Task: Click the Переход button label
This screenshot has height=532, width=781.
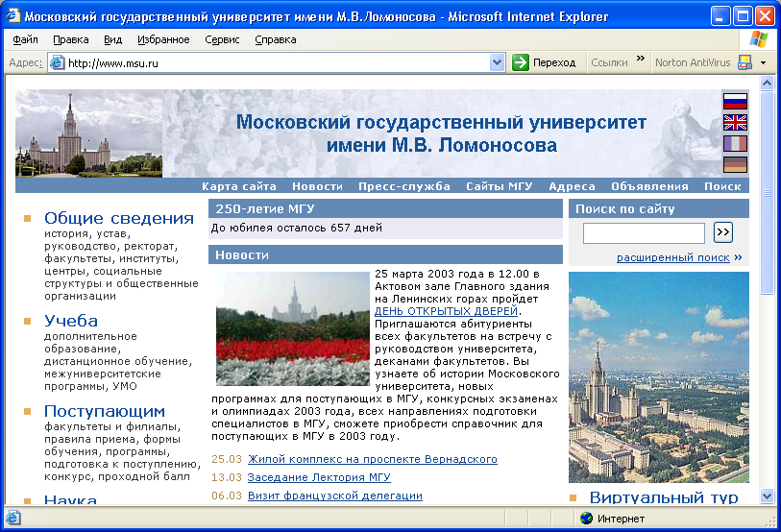Action: [x=554, y=62]
